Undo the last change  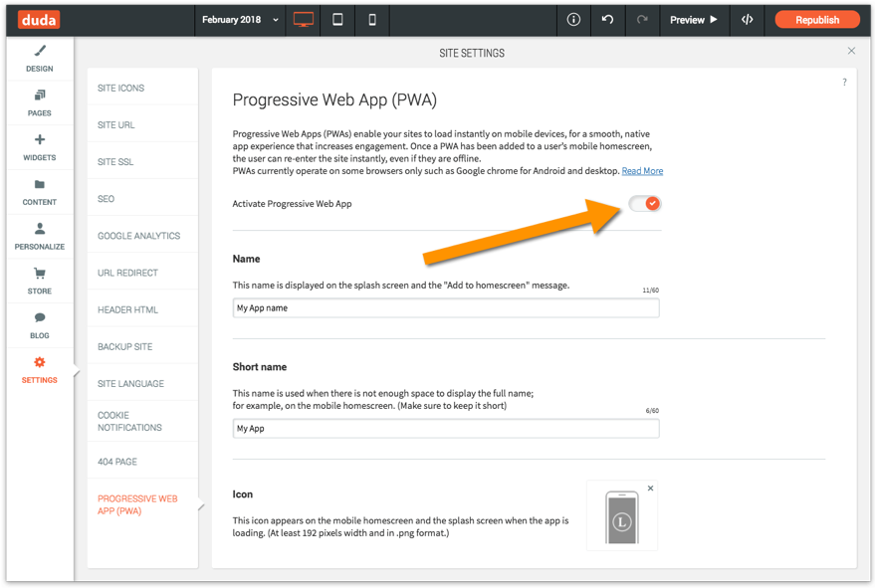click(610, 19)
